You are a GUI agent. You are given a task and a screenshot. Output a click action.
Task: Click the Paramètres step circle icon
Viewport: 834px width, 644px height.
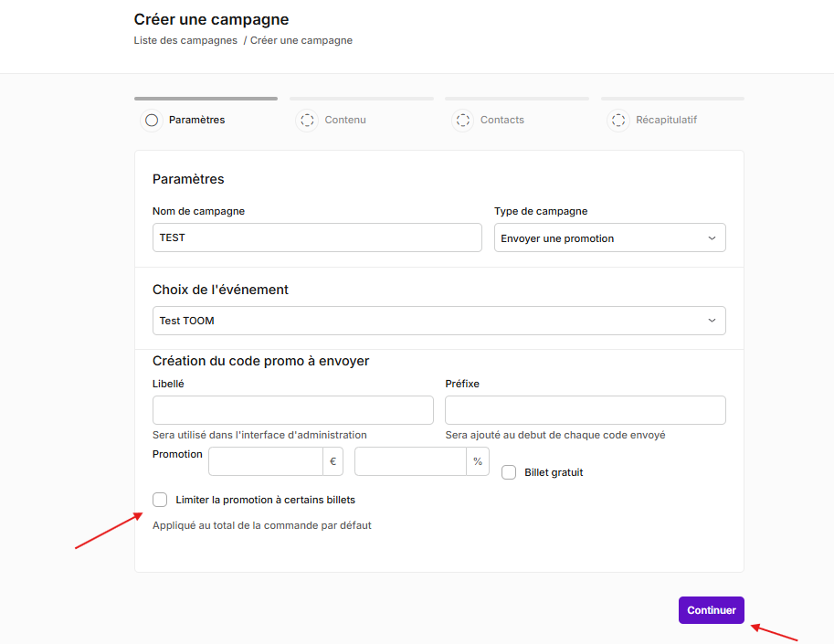(x=152, y=121)
